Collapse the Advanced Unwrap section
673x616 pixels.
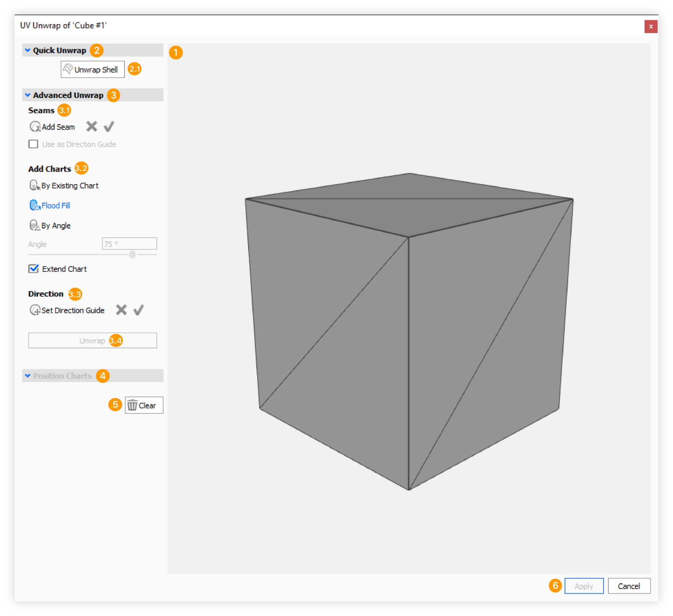[28, 95]
